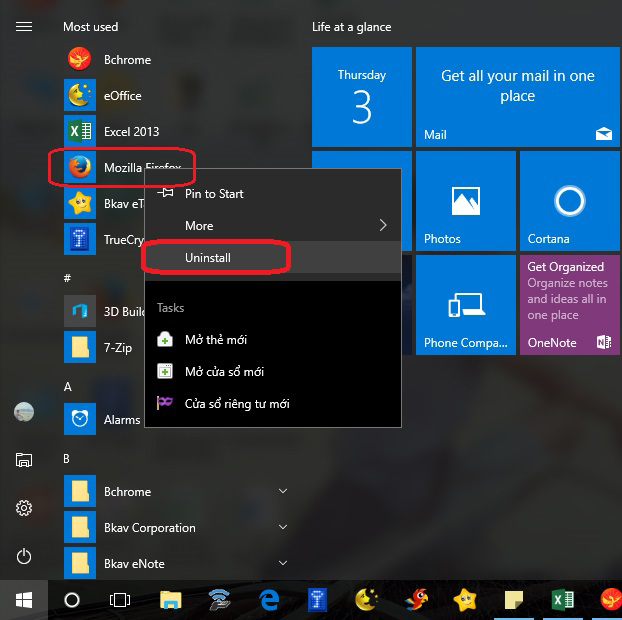Screen dimensions: 622x620
Task: Click the user account avatar
Action: click(x=24, y=412)
